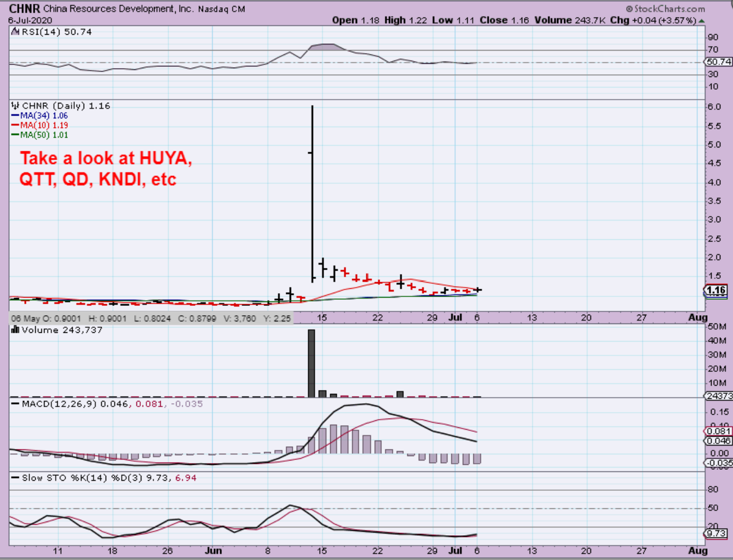Click the Low 1.11 header value

pyautogui.click(x=453, y=20)
